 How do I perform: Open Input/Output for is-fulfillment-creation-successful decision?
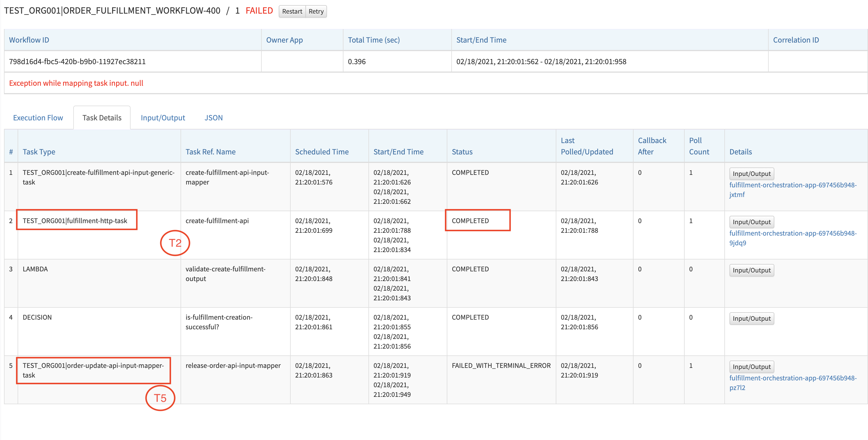click(x=751, y=319)
